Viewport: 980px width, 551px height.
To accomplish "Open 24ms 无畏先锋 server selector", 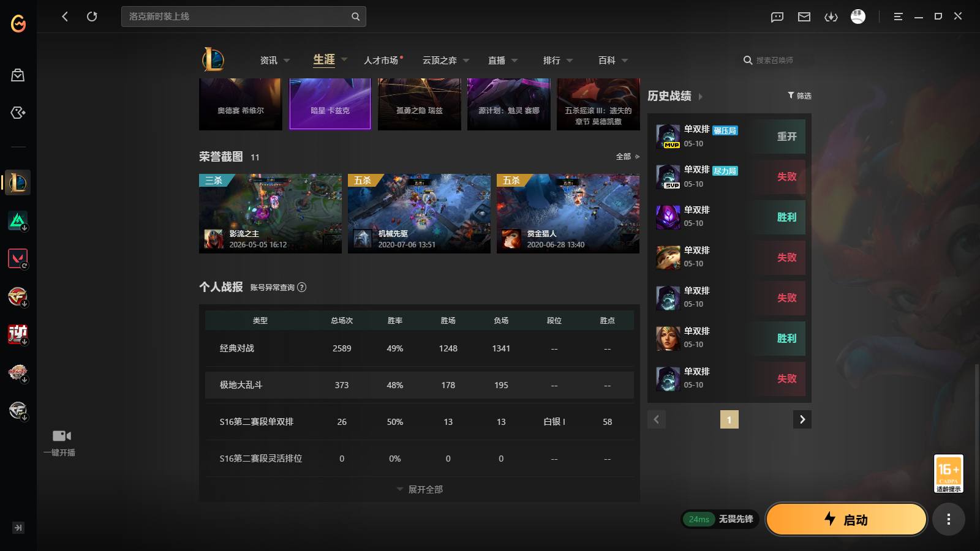I will (720, 519).
